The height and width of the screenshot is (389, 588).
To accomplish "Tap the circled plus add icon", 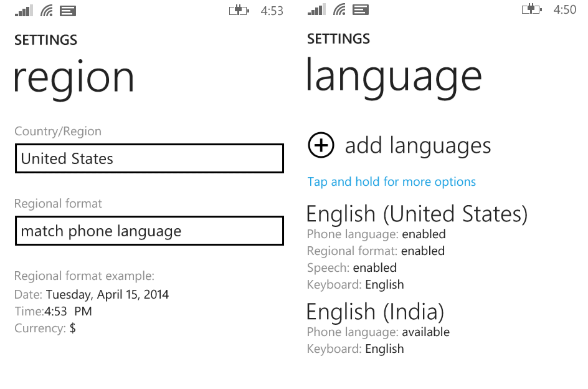I will point(321,145).
